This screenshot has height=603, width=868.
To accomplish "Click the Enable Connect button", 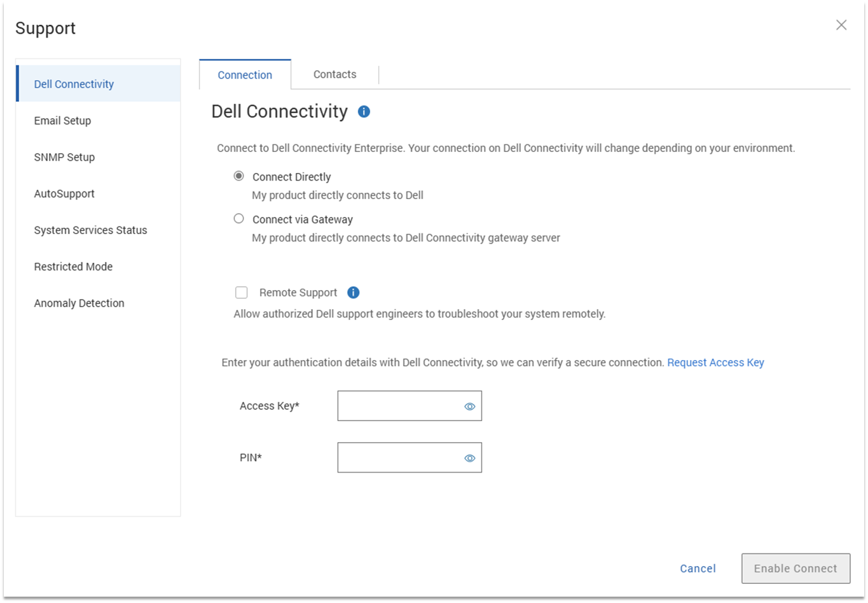I will tap(796, 569).
